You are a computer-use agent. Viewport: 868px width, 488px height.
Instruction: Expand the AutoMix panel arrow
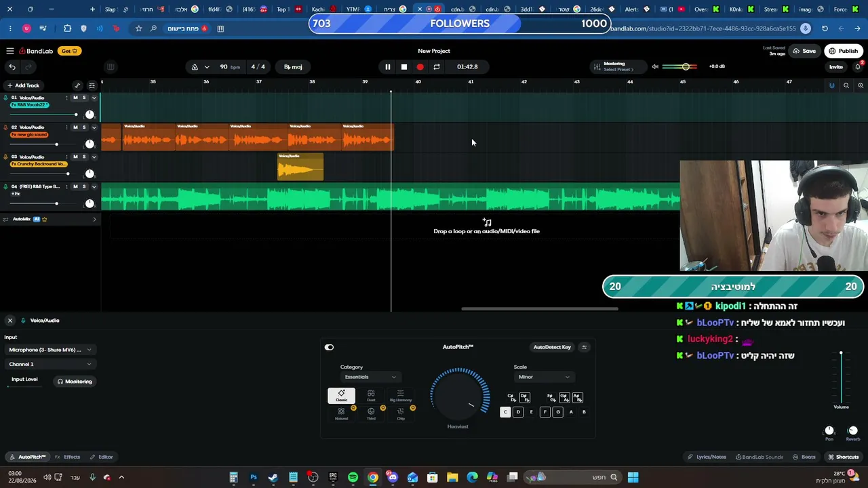click(x=94, y=219)
